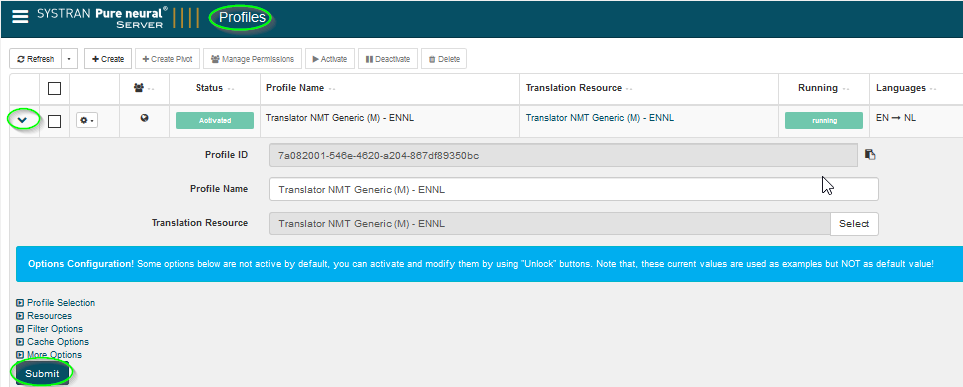963x387 pixels.
Task: Open the hamburger navigation menu
Action: pyautogui.click(x=20, y=17)
